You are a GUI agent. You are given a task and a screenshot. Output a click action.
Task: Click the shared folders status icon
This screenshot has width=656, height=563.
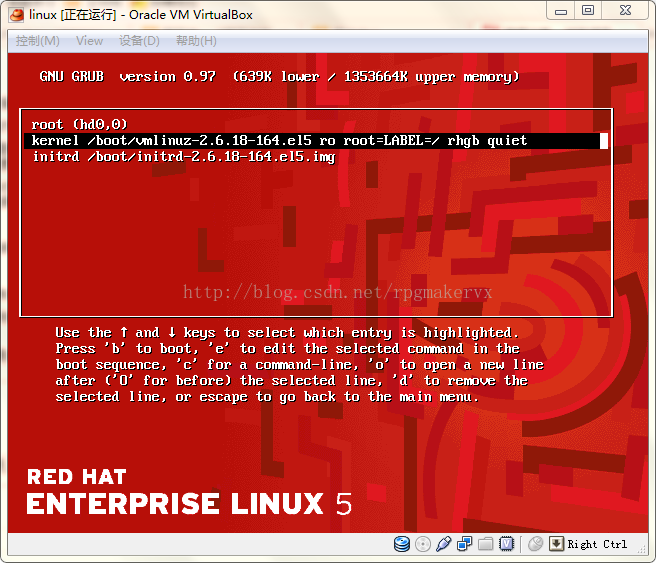(x=485, y=544)
